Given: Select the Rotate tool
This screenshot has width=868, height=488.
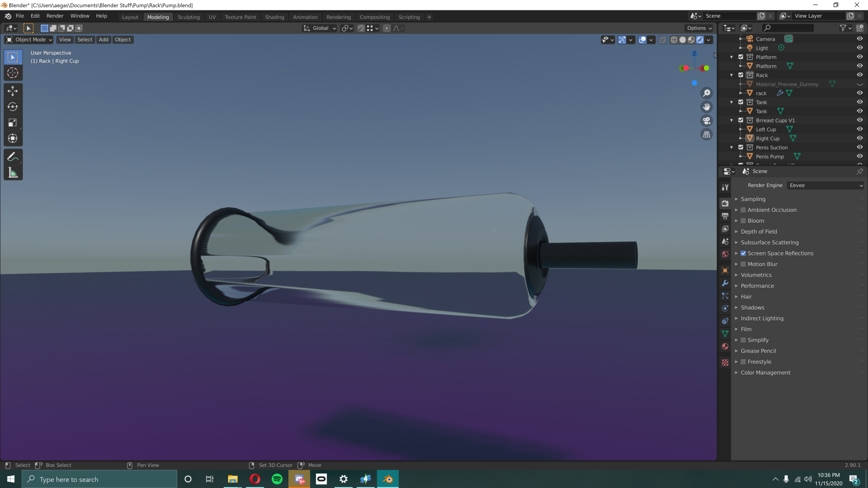Looking at the screenshot, I should [x=13, y=107].
